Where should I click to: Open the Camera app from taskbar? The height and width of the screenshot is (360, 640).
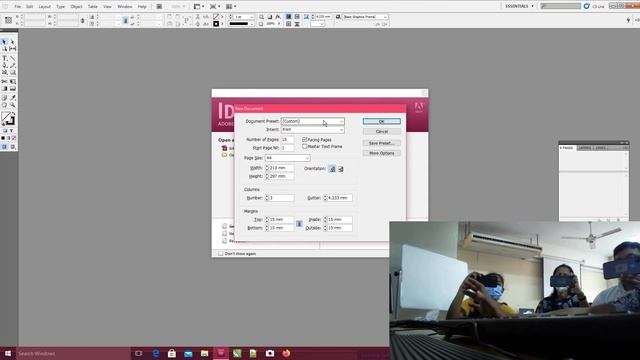pos(270,353)
